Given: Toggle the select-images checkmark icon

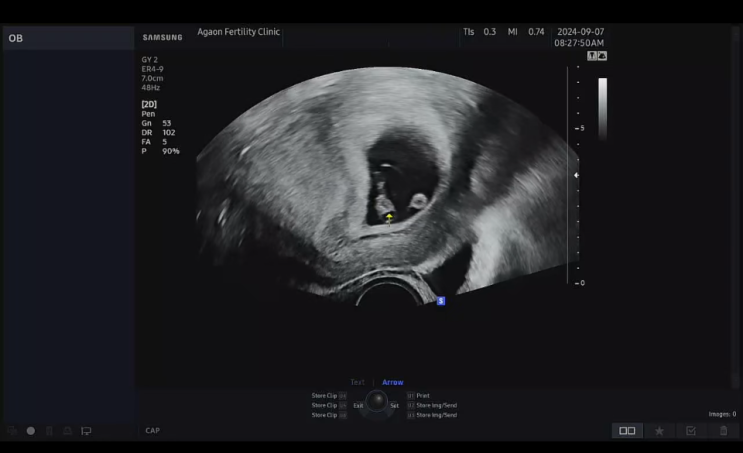Looking at the screenshot, I should point(691,431).
